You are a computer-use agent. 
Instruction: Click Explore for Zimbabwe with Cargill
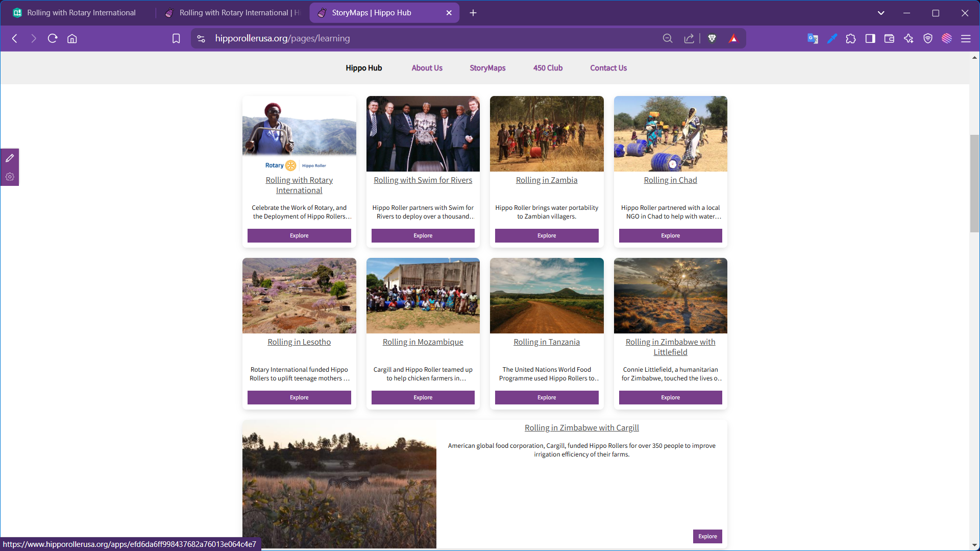coord(707,536)
